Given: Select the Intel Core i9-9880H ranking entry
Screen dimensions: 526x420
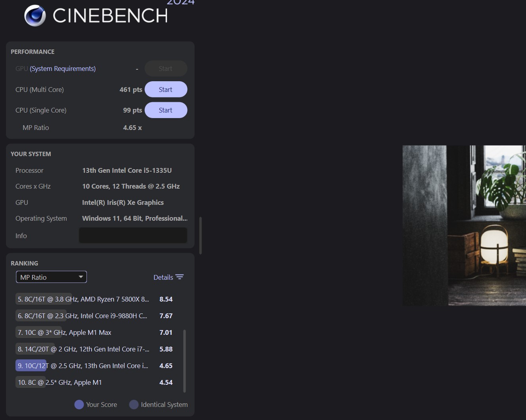Looking at the screenshot, I should tap(83, 316).
